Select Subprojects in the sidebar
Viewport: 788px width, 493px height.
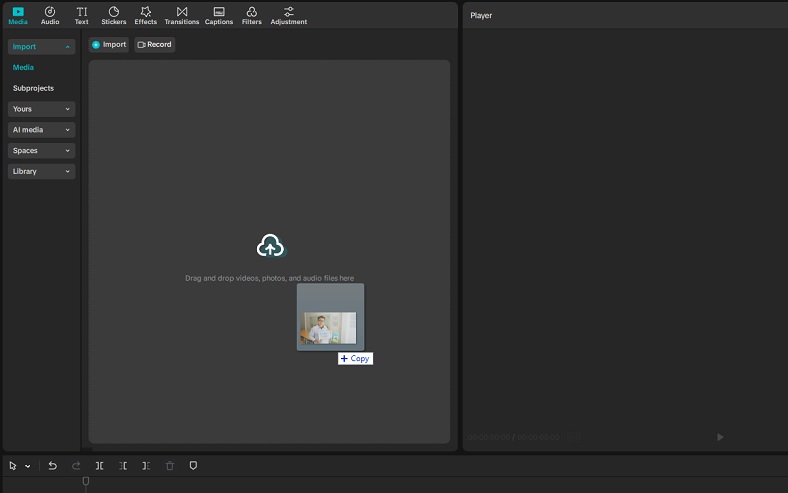pos(33,88)
